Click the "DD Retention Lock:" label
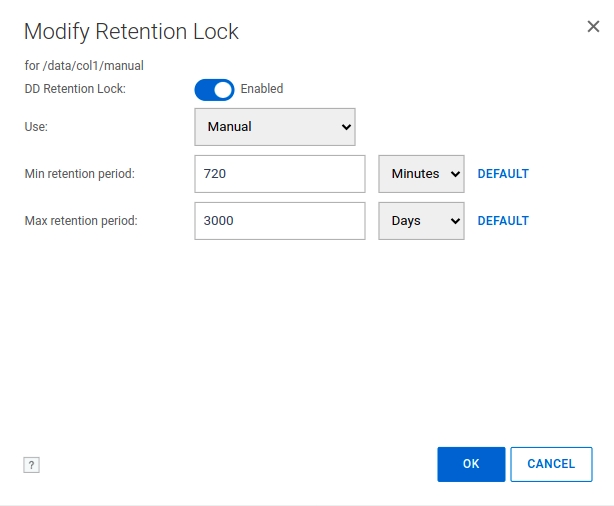 pyautogui.click(x=75, y=89)
